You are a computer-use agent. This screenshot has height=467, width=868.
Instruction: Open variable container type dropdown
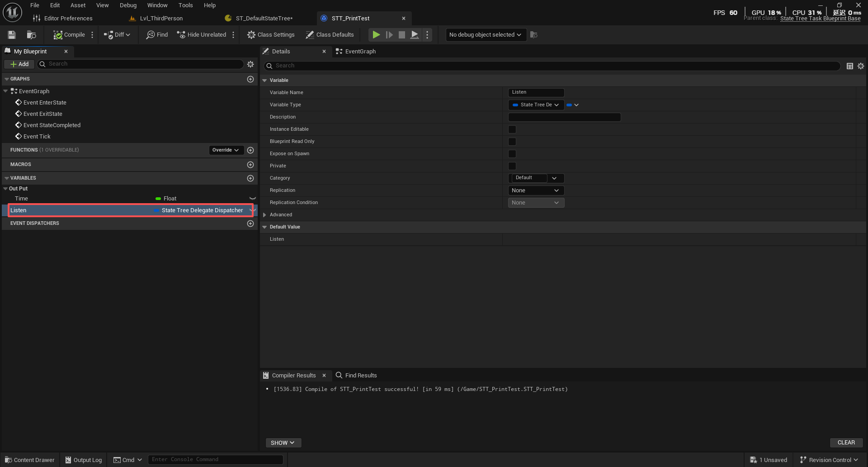click(573, 105)
